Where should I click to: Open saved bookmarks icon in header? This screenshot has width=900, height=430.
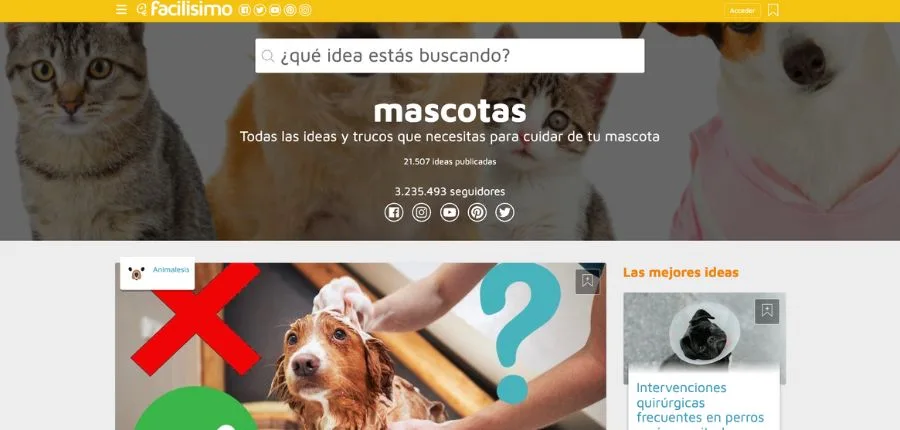pos(773,10)
